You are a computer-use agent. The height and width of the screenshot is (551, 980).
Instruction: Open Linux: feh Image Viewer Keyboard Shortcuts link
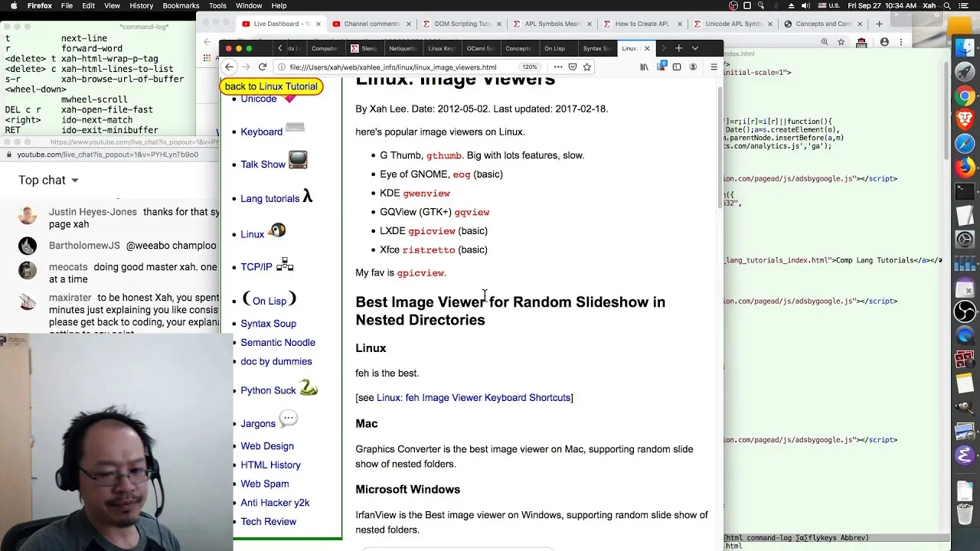point(473,397)
